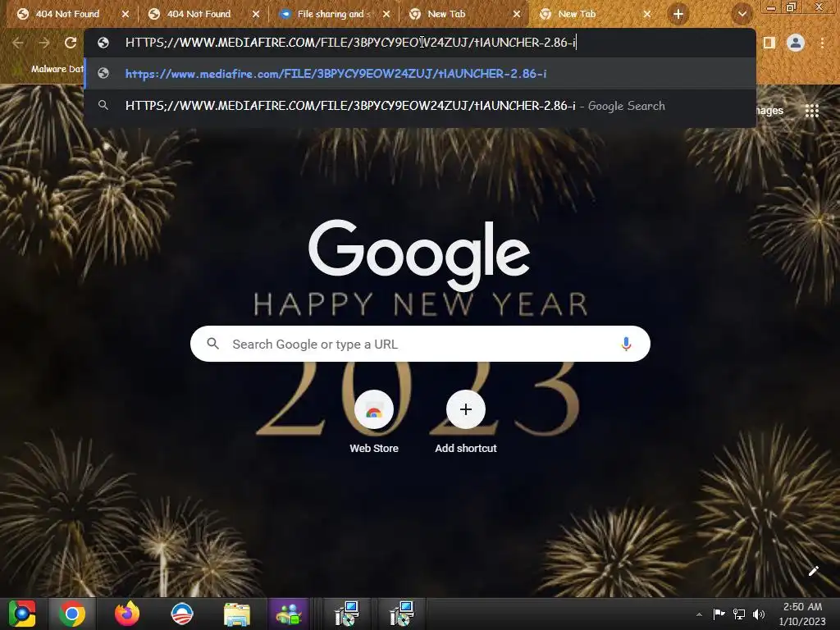Start voice search with microphone icon
Image resolution: width=840 pixels, height=630 pixels.
tap(626, 344)
